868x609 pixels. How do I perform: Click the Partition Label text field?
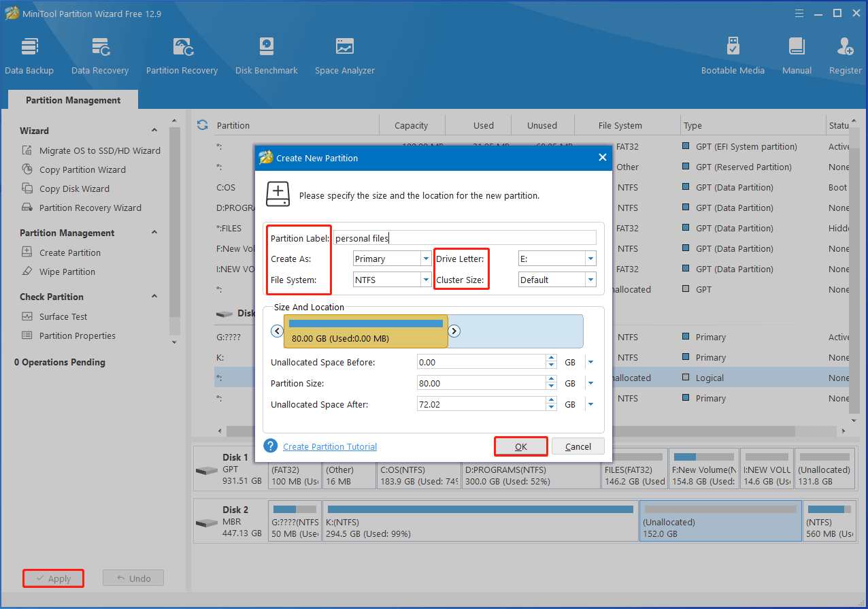tap(465, 237)
